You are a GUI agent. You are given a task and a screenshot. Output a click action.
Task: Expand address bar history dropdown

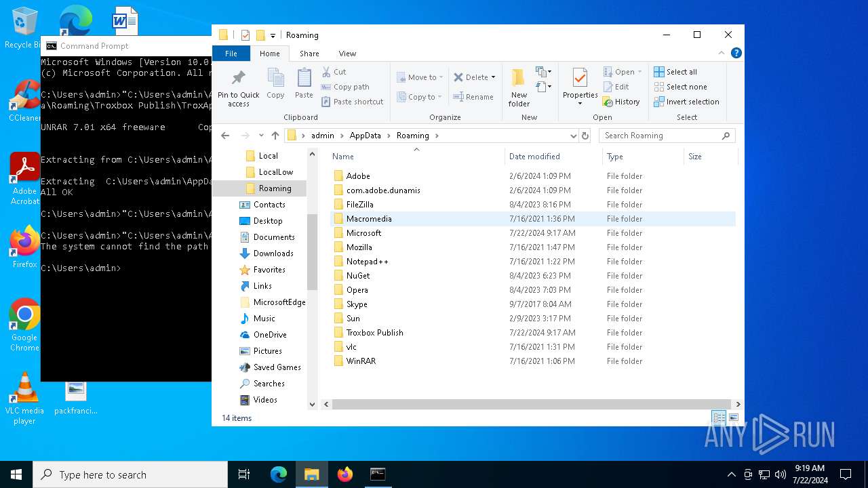click(574, 136)
